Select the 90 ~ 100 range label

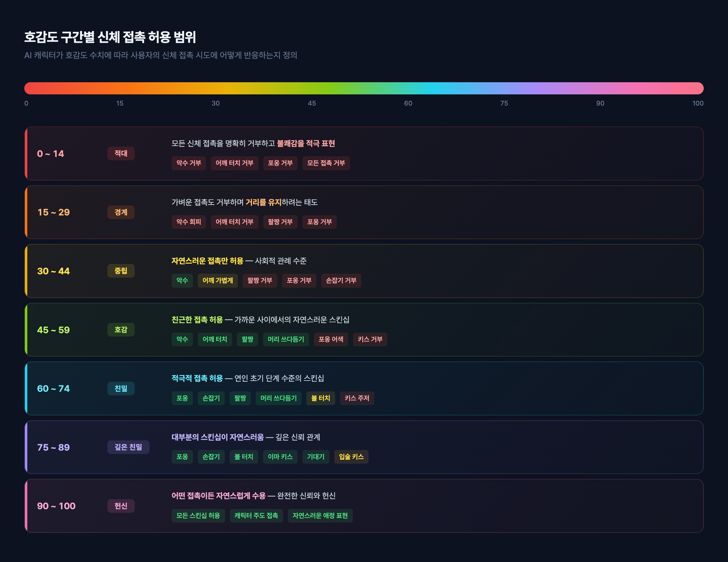(56, 506)
